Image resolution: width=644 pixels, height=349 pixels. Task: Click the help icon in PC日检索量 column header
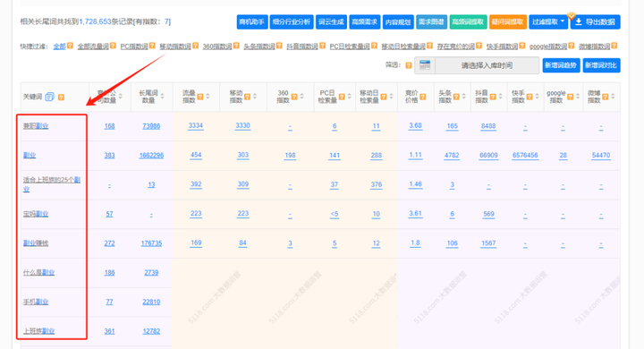tap(342, 97)
